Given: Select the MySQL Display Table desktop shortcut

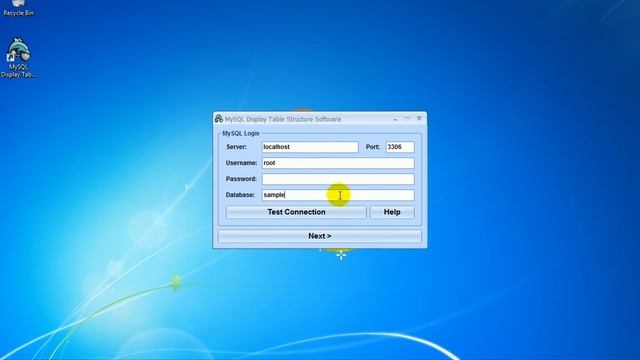Looking at the screenshot, I should [x=18, y=58].
